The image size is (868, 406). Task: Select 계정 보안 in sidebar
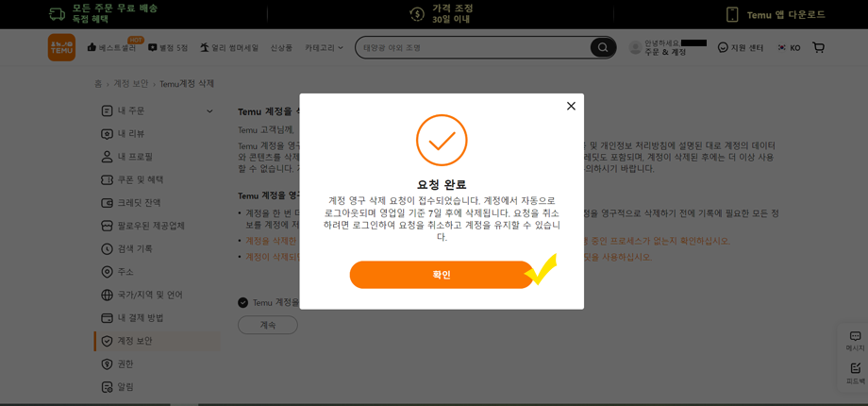coord(158,341)
